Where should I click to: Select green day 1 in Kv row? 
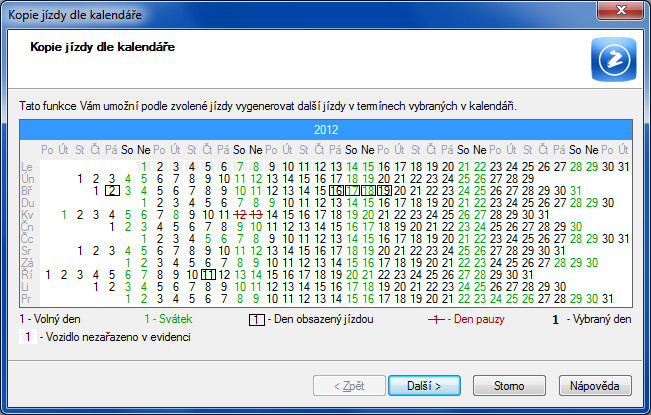point(64,215)
